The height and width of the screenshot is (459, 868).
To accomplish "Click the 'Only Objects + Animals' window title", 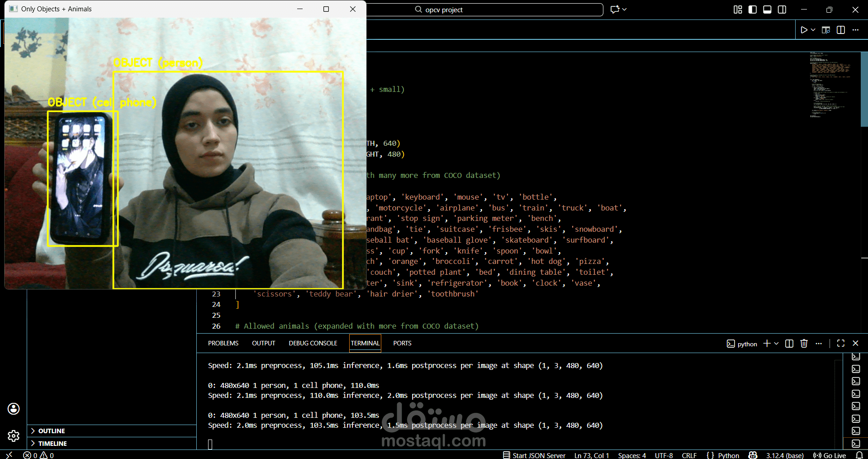I will click(x=56, y=9).
